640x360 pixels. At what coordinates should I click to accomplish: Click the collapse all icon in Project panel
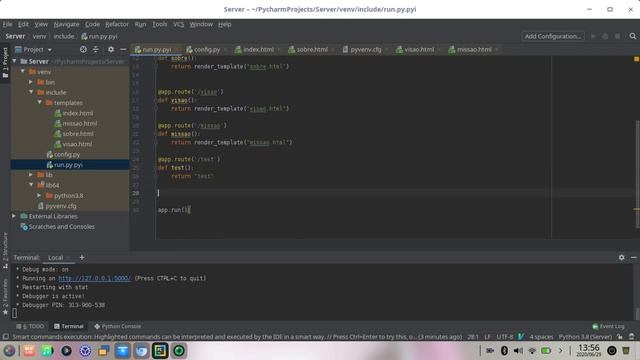(96, 49)
